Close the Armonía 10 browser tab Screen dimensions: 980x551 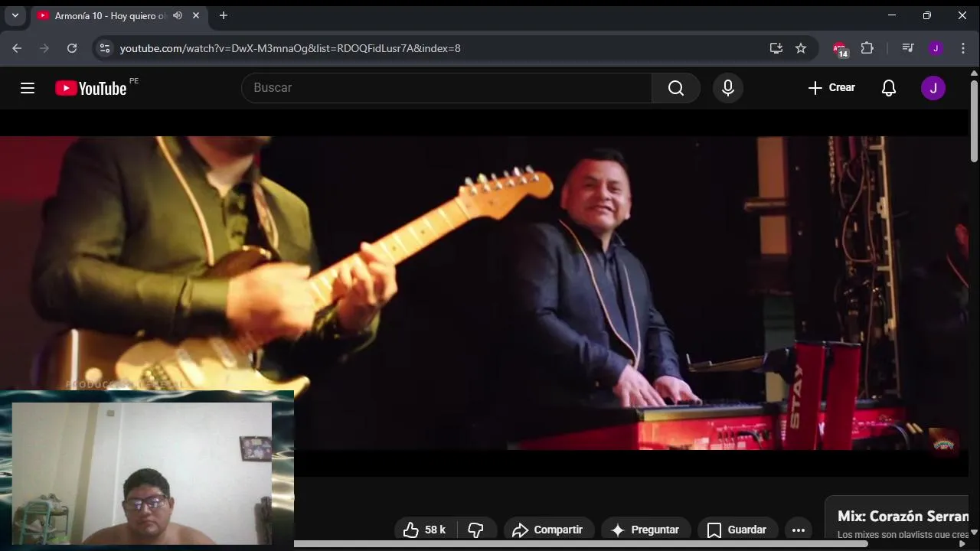[x=196, y=15]
